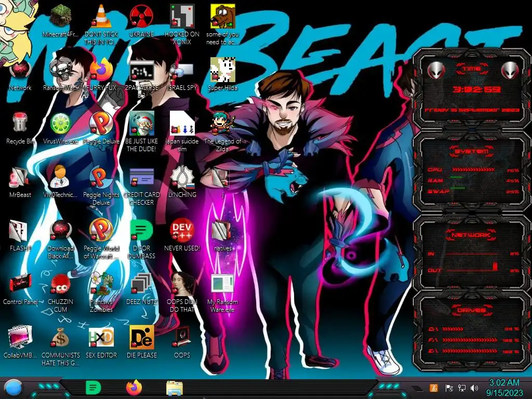Image resolution: width=532 pixels, height=399 pixels.
Task: Open the HxD icon labeled SEX EDITOR
Action: pos(101,337)
